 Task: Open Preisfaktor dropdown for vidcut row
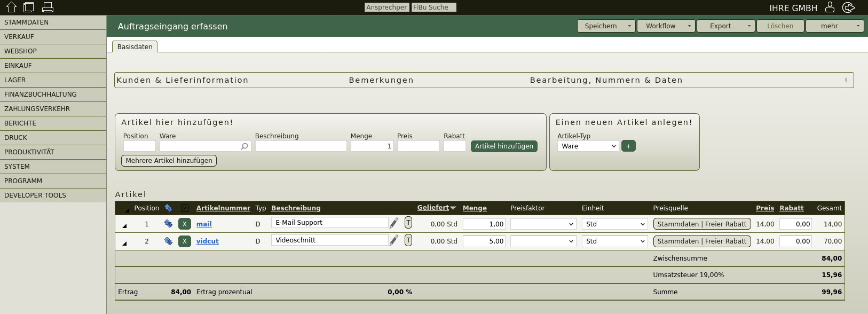(x=543, y=241)
